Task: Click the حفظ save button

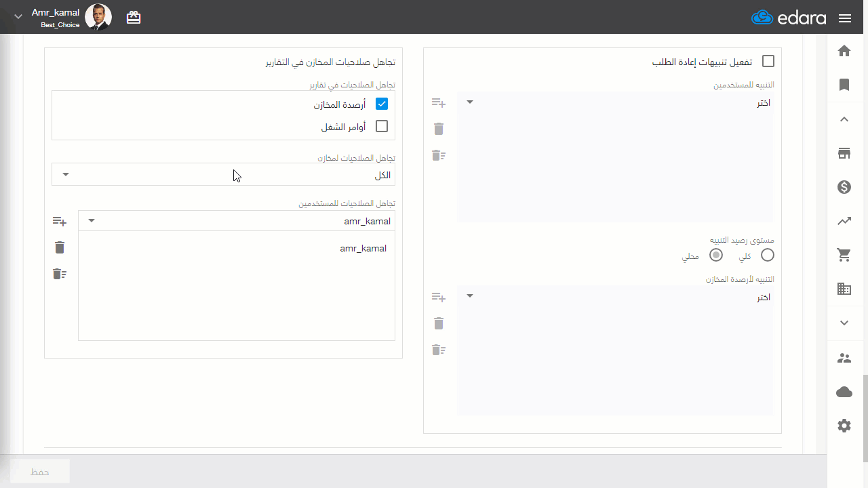Action: [x=40, y=472]
